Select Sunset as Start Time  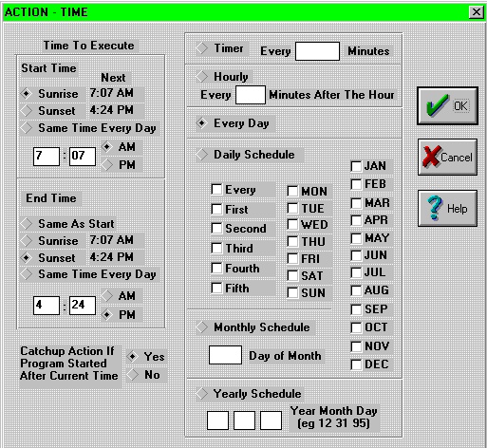coord(27,111)
